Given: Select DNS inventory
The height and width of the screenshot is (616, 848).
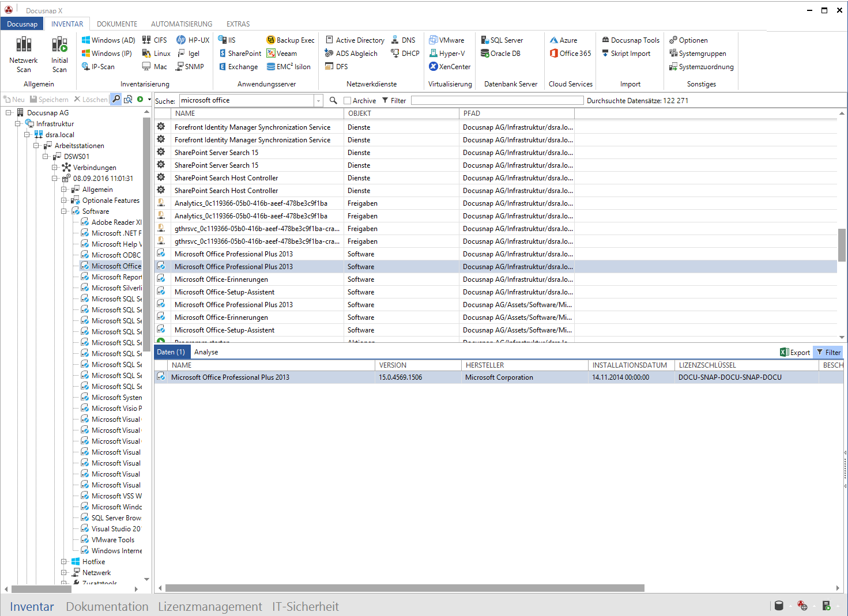Looking at the screenshot, I should point(404,40).
